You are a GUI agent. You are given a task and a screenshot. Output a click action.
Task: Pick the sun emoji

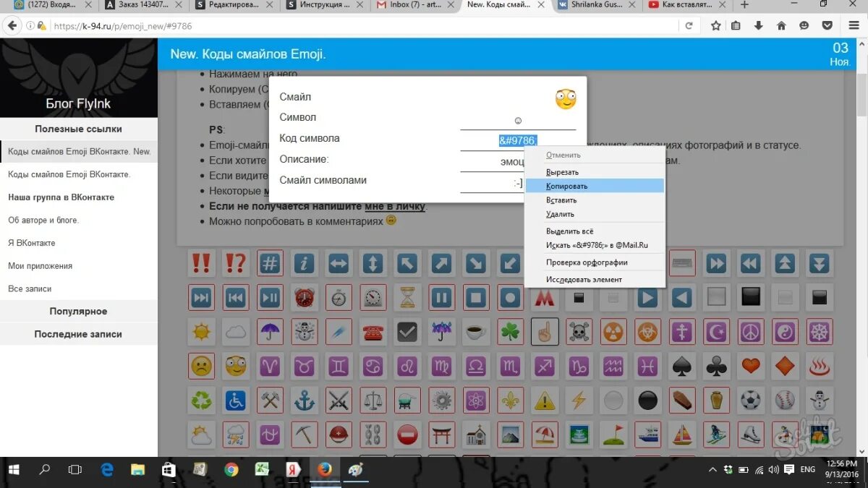pyautogui.click(x=201, y=332)
